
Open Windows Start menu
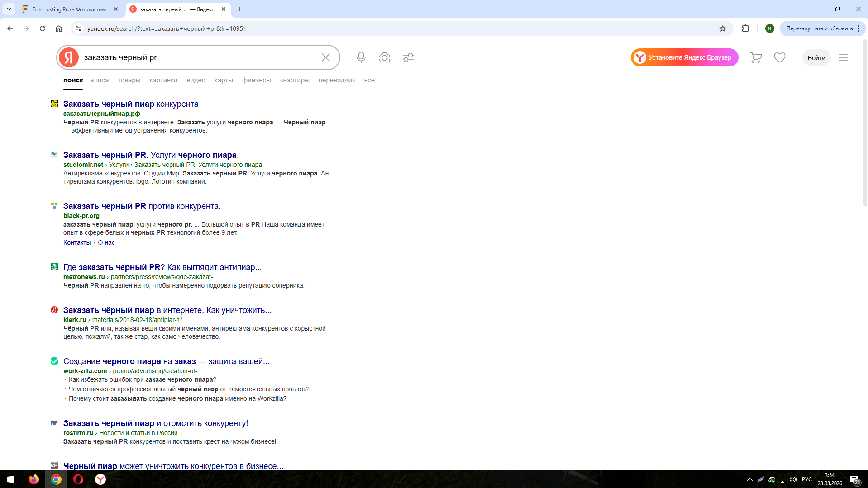pyautogui.click(x=11, y=479)
